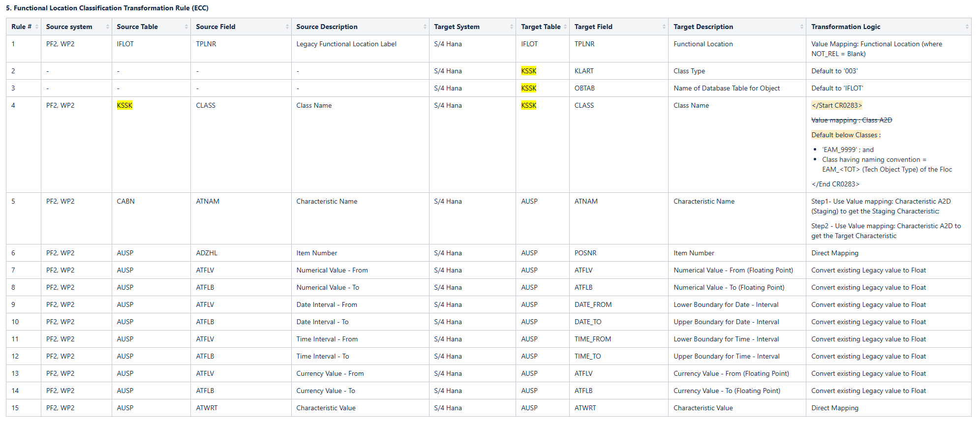Toggle sorting arrows on Source Field column

coord(287,27)
